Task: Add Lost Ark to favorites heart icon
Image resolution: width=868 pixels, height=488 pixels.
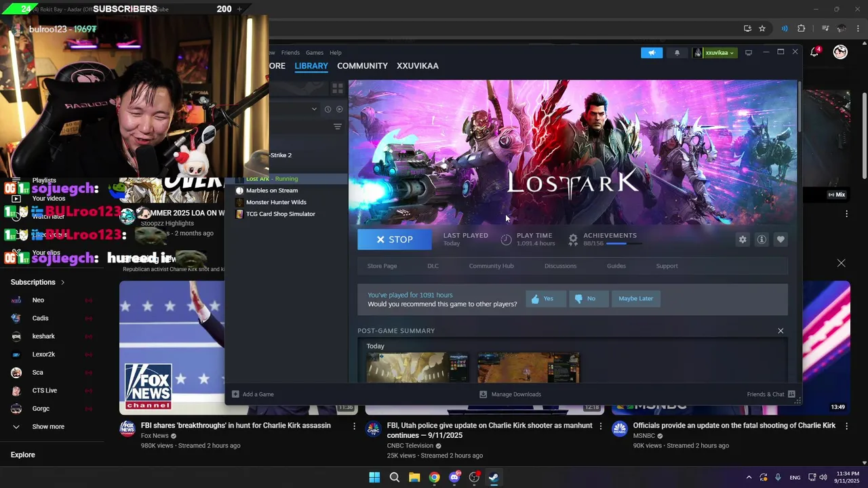Action: [x=781, y=239]
